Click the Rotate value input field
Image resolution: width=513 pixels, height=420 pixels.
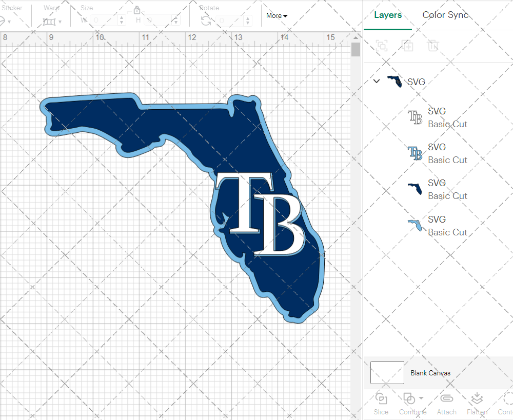(x=230, y=21)
